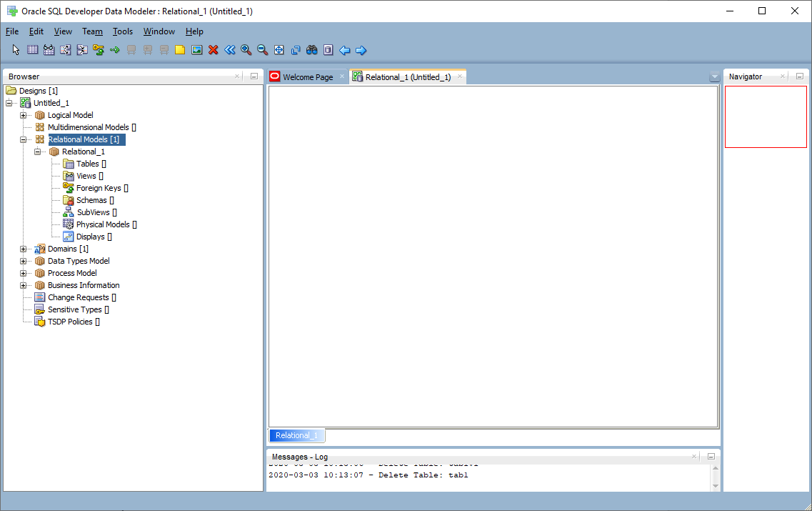The height and width of the screenshot is (511, 812).
Task: Click the Split Table toolbar icon
Action: 65,50
